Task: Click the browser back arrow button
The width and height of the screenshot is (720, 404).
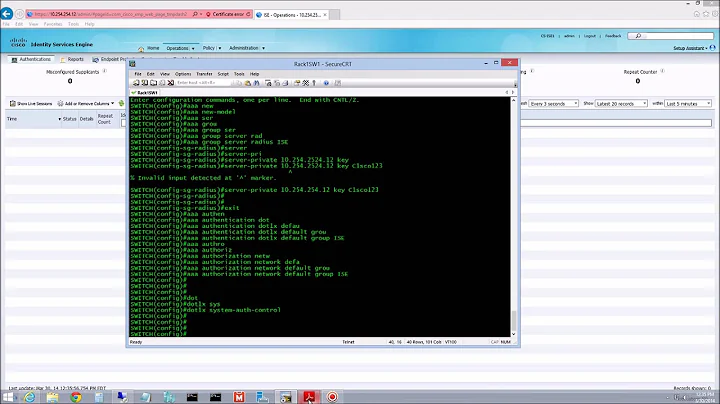Action: (x=7, y=14)
